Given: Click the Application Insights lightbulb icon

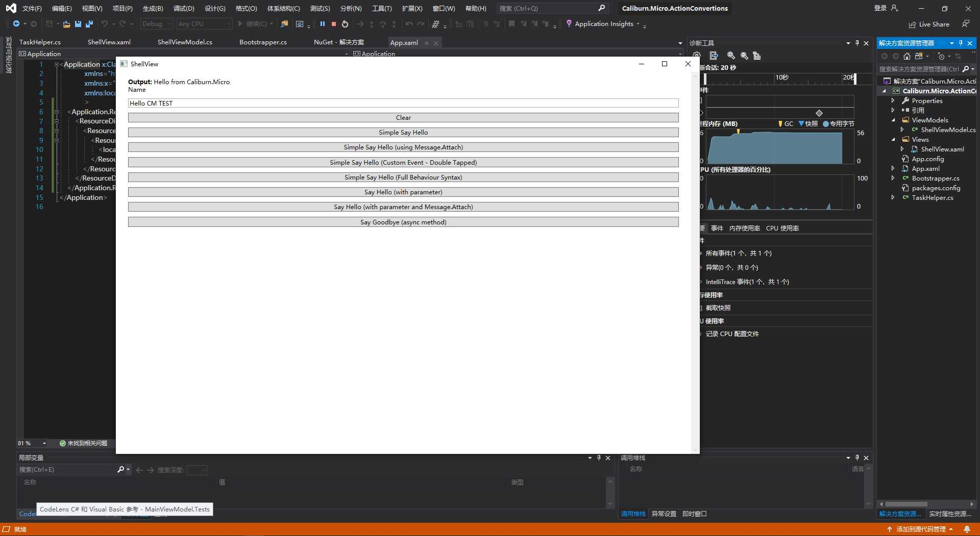Looking at the screenshot, I should pos(569,23).
